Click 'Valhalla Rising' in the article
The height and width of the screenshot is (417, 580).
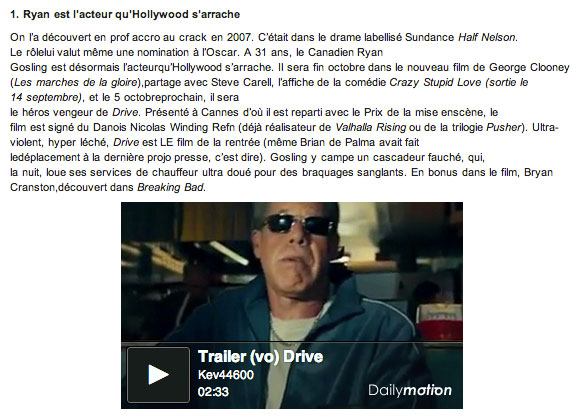371,127
